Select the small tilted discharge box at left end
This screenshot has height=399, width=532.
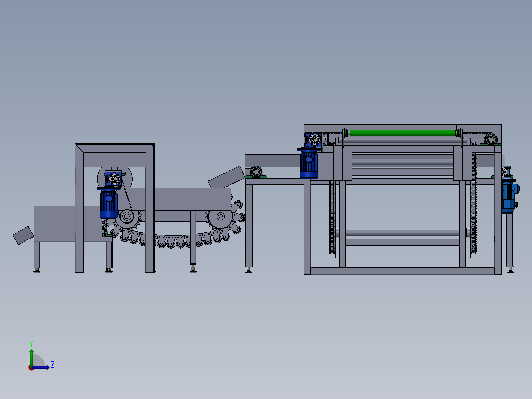pyautogui.click(x=23, y=235)
